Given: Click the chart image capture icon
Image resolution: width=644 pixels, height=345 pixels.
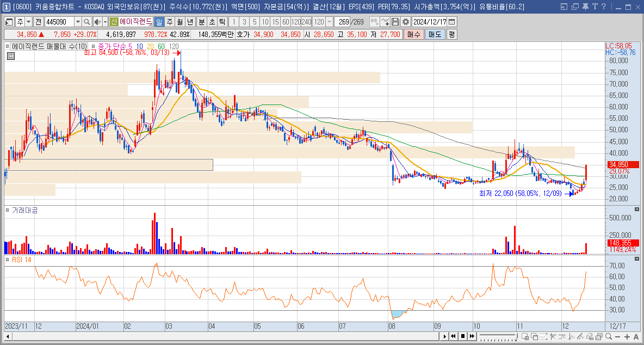Looking at the screenshot, I should click(599, 337).
